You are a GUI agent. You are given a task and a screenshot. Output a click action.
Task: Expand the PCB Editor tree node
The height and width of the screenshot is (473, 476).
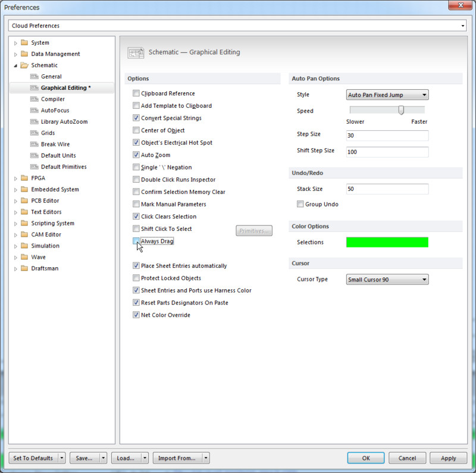coord(15,201)
